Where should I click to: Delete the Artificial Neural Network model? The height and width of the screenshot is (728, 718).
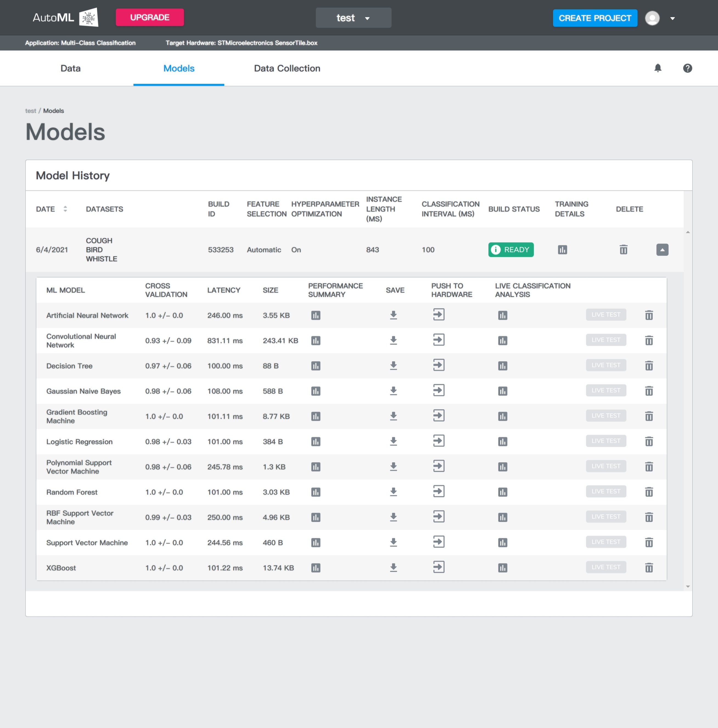pyautogui.click(x=649, y=315)
